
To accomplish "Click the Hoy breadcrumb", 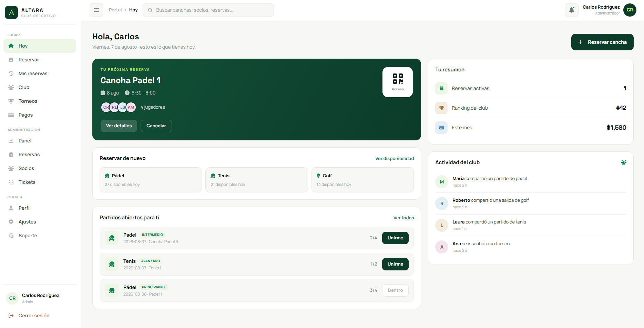I will point(133,10).
